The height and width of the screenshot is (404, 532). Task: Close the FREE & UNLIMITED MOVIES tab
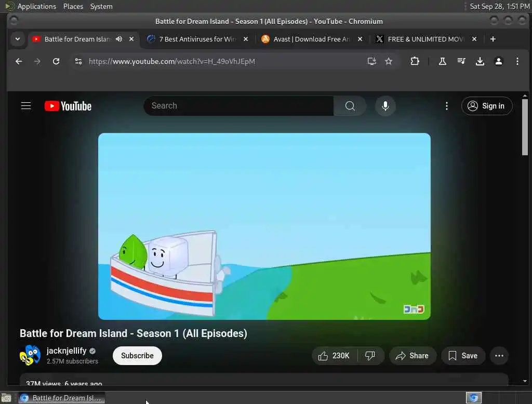pyautogui.click(x=474, y=39)
